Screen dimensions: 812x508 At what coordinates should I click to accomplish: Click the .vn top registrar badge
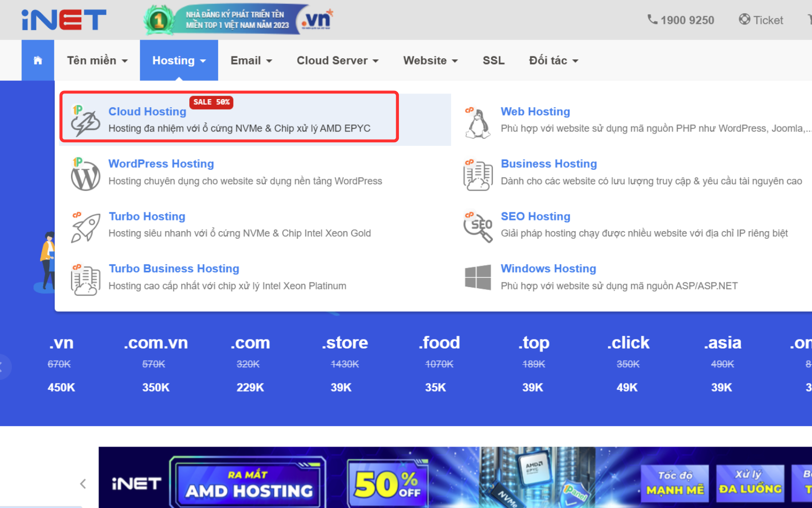(239, 20)
